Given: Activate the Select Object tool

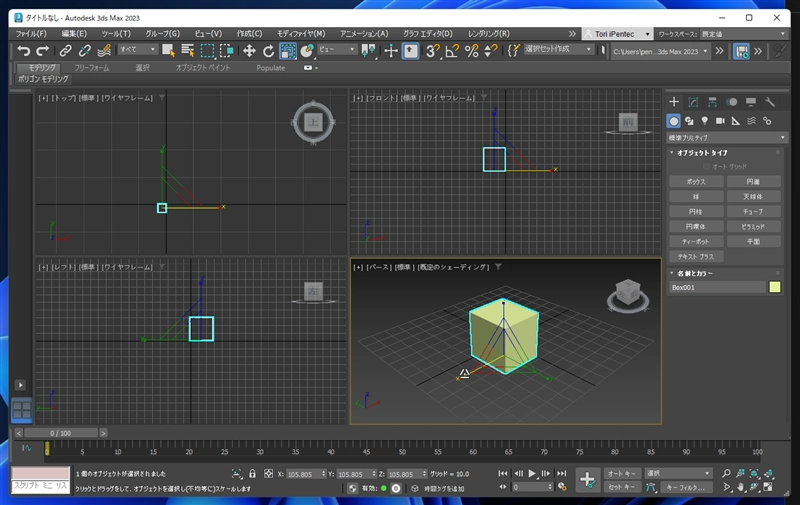Looking at the screenshot, I should click(168, 50).
